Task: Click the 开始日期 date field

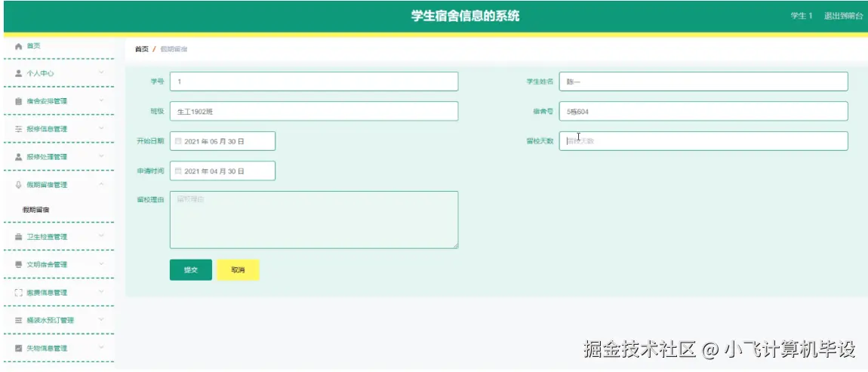Action: click(x=223, y=141)
